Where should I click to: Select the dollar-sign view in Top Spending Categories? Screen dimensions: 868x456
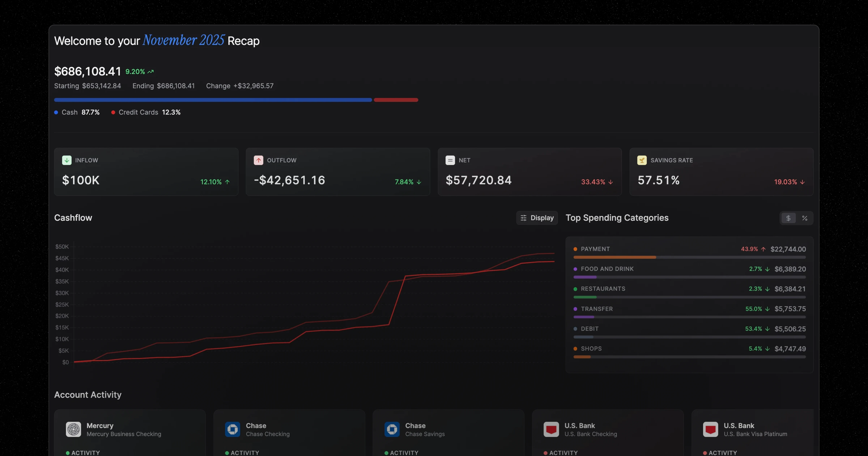(788, 218)
